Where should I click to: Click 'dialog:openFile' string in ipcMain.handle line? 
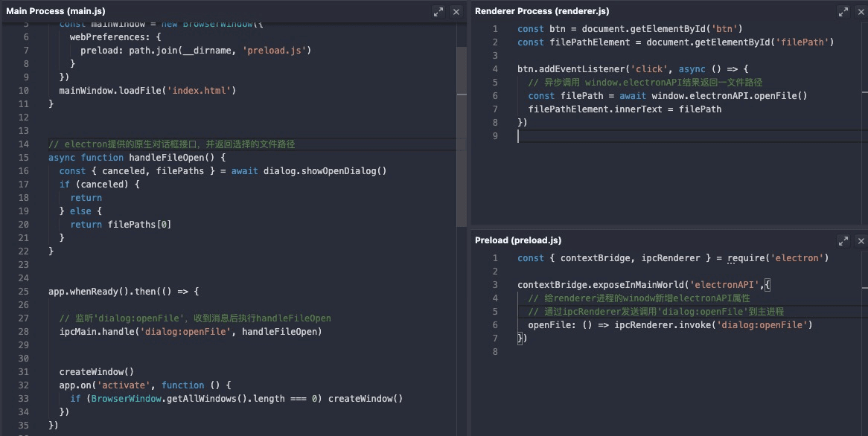[x=185, y=332]
